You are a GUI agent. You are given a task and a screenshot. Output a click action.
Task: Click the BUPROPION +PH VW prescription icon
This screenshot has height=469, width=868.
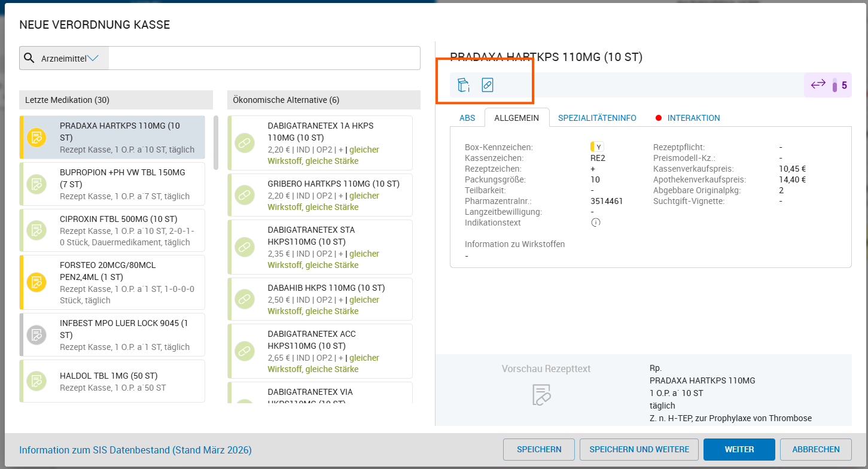36,184
